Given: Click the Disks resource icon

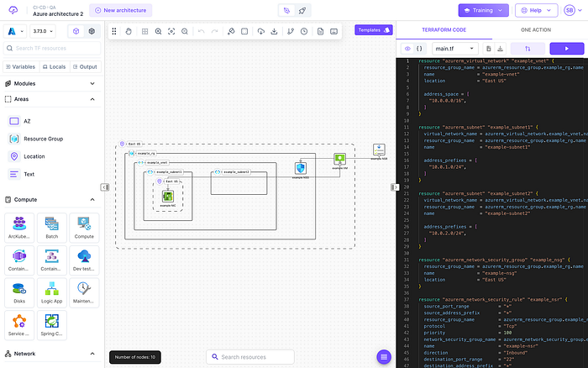Looking at the screenshot, I should click(19, 292).
